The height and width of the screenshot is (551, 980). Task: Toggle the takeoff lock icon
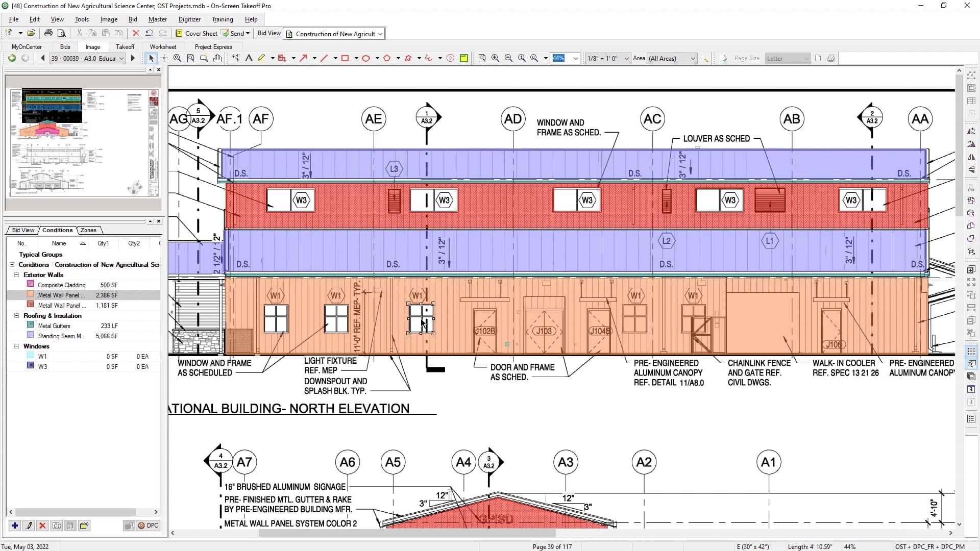129,525
